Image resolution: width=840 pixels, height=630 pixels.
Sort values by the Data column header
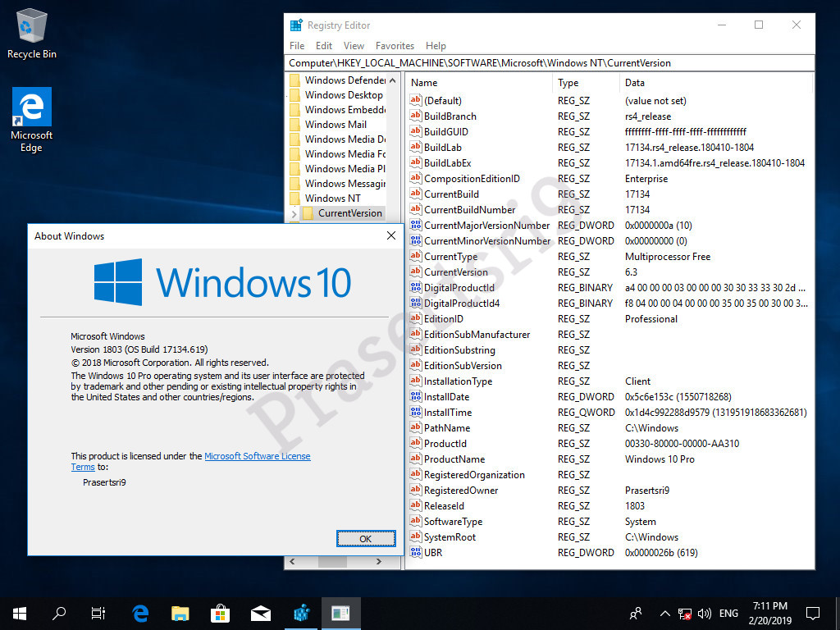click(716, 83)
